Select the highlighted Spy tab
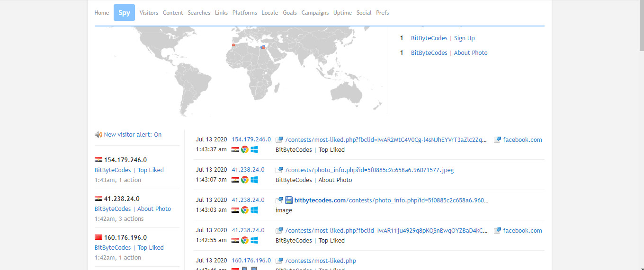 [x=124, y=13]
